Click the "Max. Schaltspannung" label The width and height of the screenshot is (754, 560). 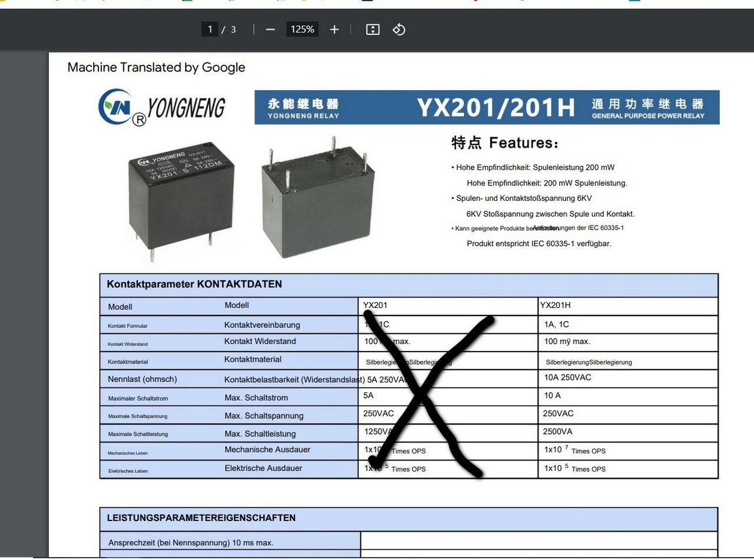coord(264,416)
